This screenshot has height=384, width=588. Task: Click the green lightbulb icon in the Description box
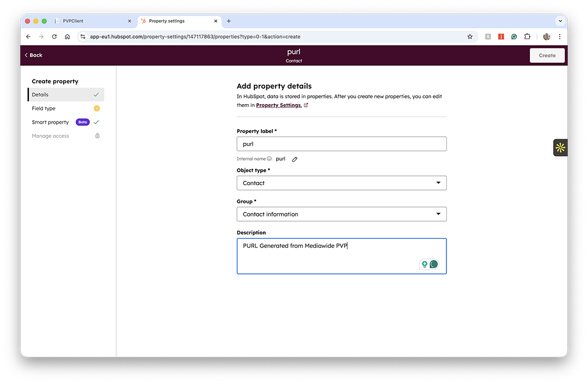click(425, 264)
